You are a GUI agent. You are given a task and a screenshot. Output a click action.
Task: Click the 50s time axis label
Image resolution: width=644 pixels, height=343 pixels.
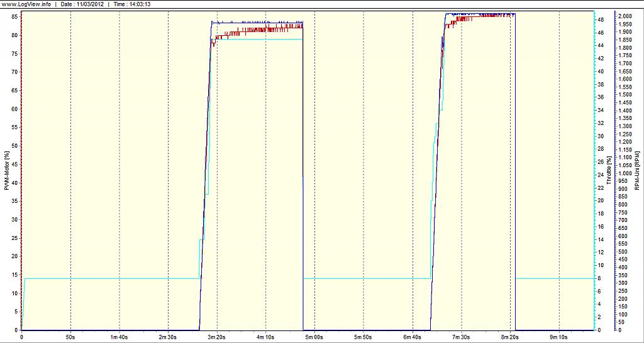point(70,337)
